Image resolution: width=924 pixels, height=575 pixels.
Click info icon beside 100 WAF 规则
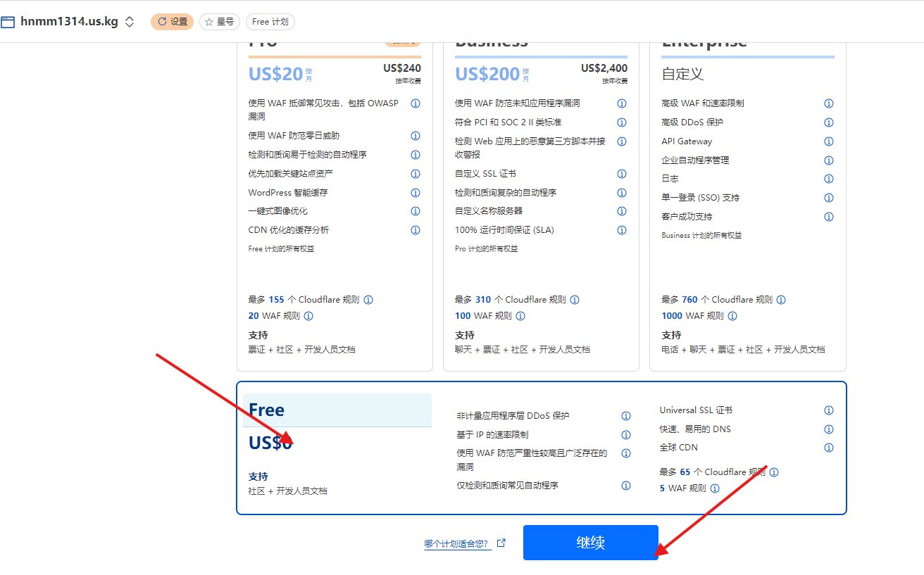pos(520,316)
